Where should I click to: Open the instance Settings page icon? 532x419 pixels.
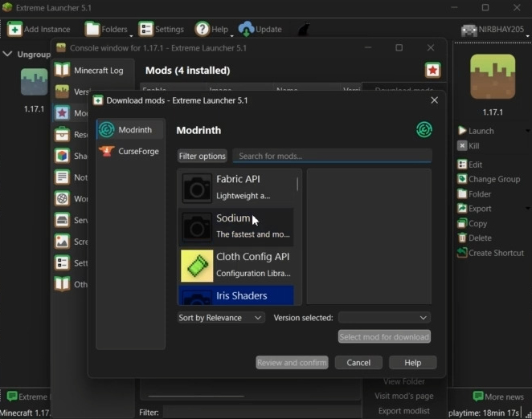[x=62, y=262]
